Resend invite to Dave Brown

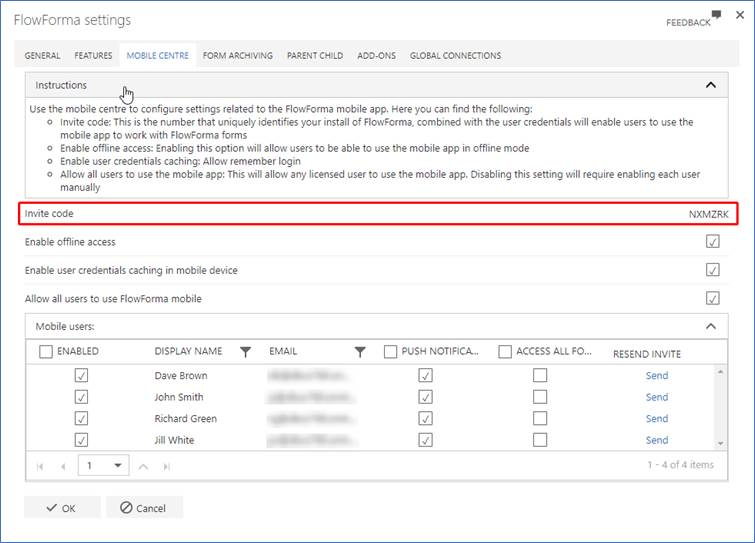(657, 375)
